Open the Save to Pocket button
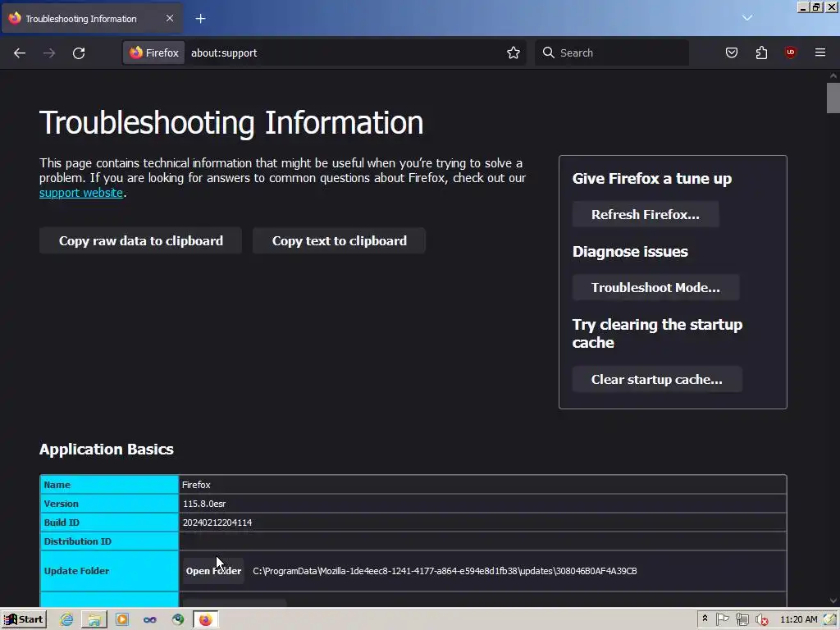The image size is (840, 630). tap(731, 52)
